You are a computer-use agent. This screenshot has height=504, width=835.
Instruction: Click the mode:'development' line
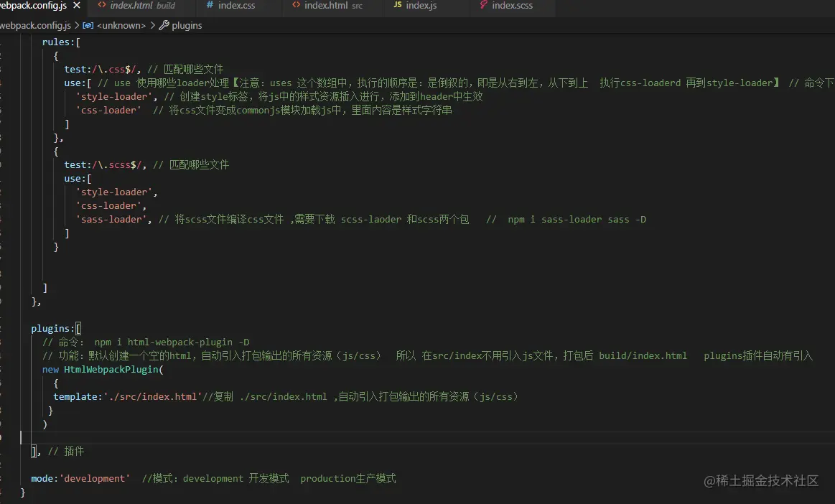(x=213, y=478)
